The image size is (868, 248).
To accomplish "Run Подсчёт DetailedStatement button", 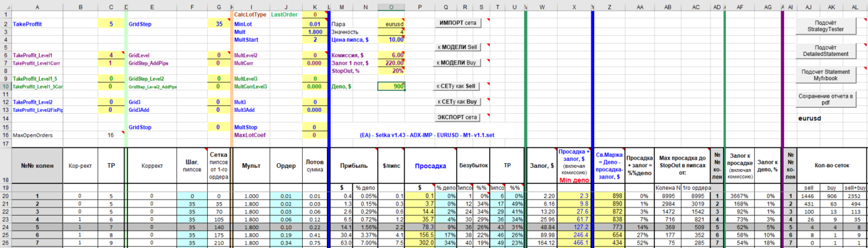I will 826,50.
